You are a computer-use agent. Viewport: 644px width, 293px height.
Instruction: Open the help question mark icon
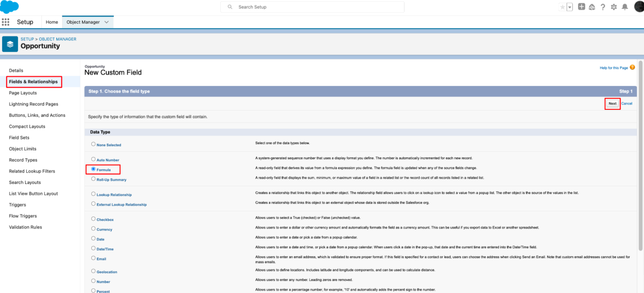click(x=603, y=7)
